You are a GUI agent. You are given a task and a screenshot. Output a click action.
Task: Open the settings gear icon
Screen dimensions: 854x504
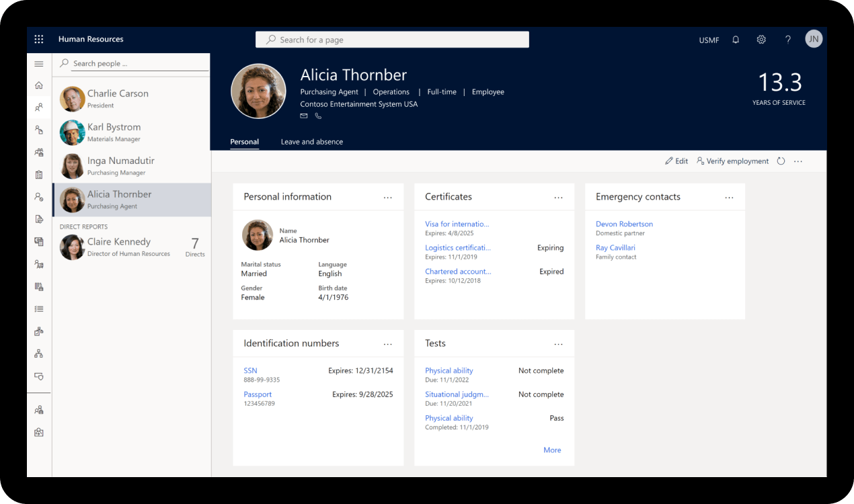point(761,40)
